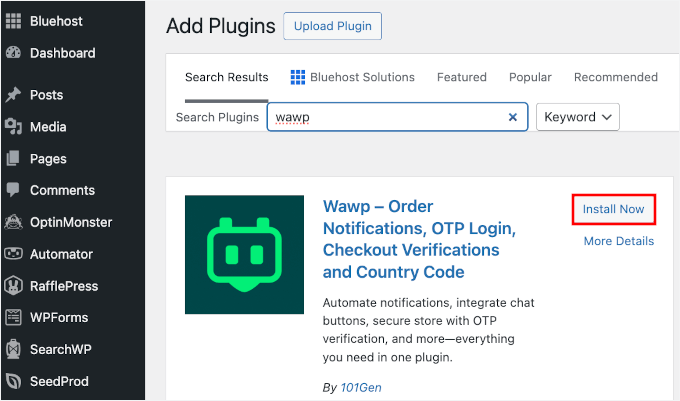Click the Automator robot icon
Image resolution: width=680 pixels, height=401 pixels.
click(x=13, y=254)
